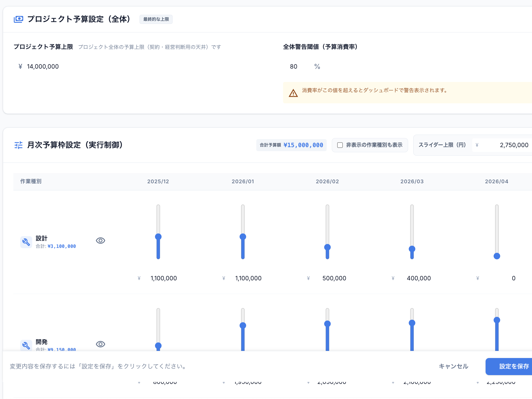
Task: Click the sliders icon beside 月次予算枠設定
Action: pyautogui.click(x=18, y=145)
